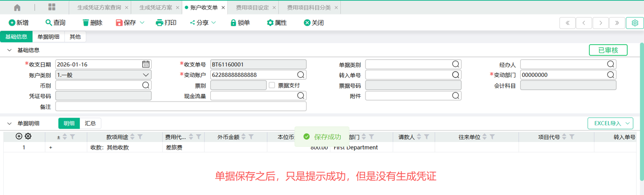Add a row with the plus circle icon
Image resolution: width=644 pixels, height=195 pixels.
19,137
